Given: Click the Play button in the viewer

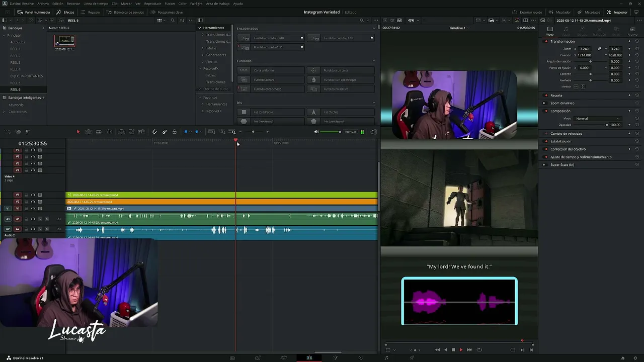Looking at the screenshot, I should (461, 350).
